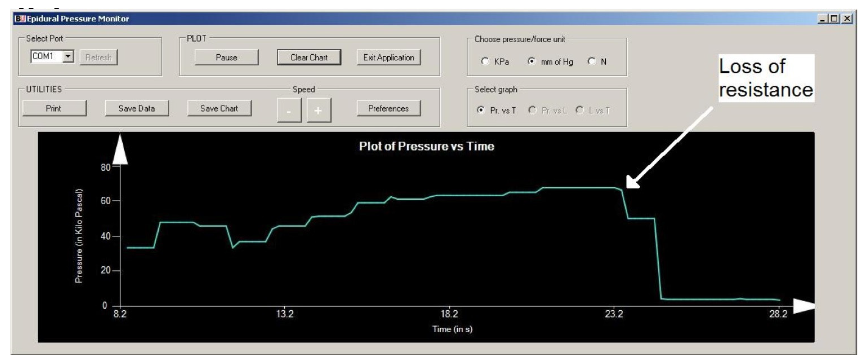The image size is (868, 363).
Task: Click the 'Pressure (in Kilo Pascal)' axis label
Action: click(78, 235)
